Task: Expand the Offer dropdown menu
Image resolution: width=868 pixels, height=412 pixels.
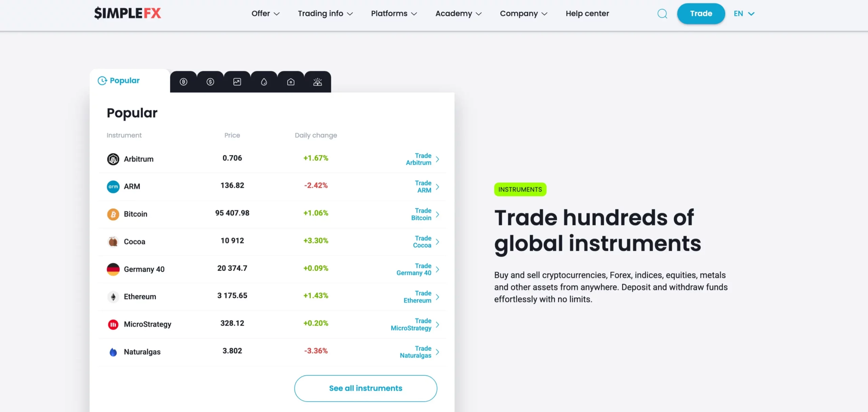Action: click(264, 13)
